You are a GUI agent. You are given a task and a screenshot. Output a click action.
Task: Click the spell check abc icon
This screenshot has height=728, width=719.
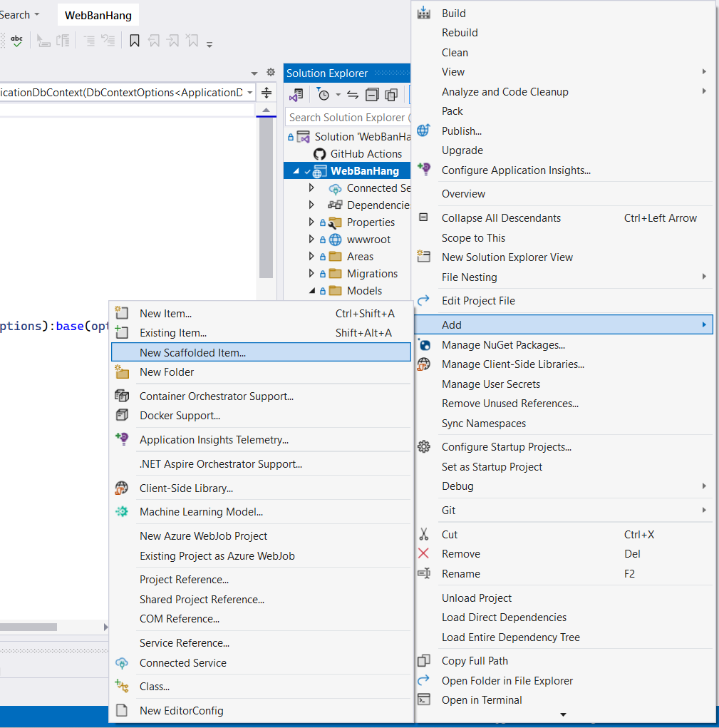(16, 41)
